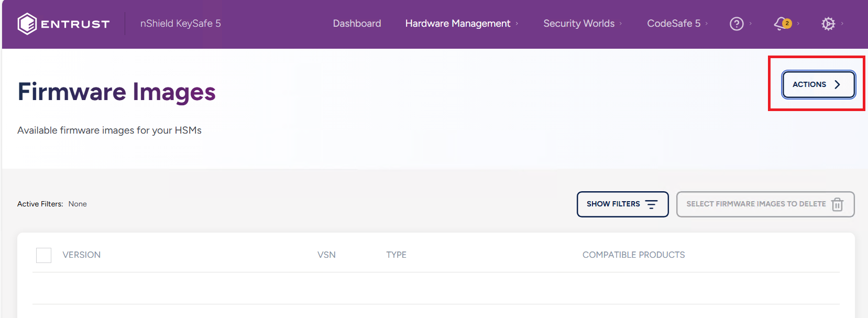
Task: Open the help question mark icon
Action: point(737,24)
